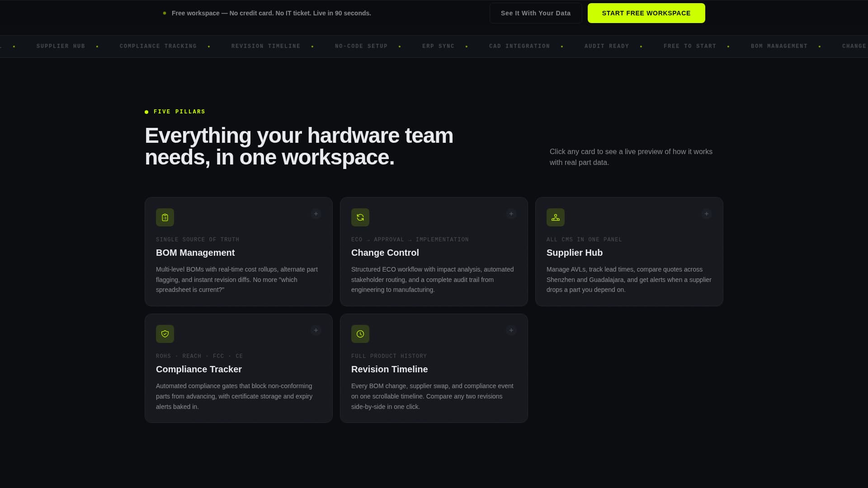Open the Compliance Tracker card title
868x488 pixels.
click(199, 369)
